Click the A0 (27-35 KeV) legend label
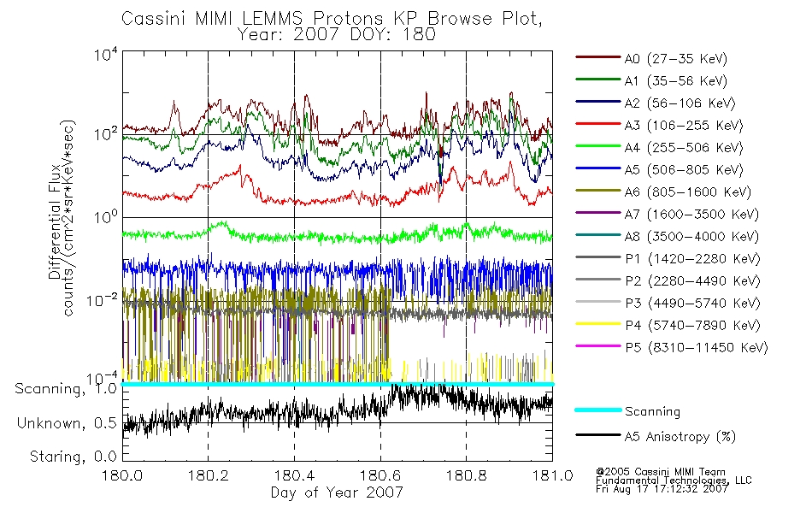 pyautogui.click(x=676, y=58)
